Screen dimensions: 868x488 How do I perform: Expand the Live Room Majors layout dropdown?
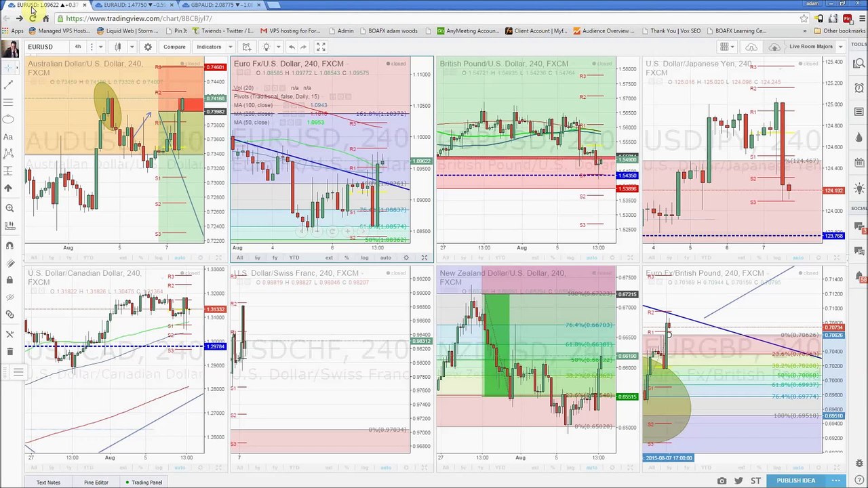tap(840, 47)
